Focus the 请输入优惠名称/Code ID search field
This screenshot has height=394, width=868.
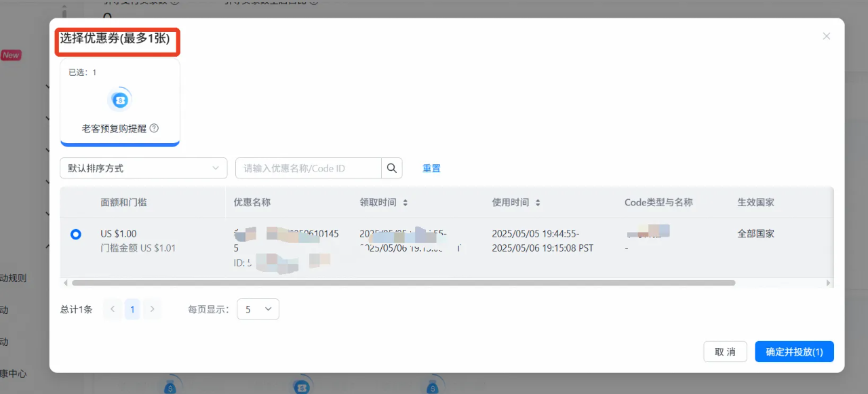point(309,168)
